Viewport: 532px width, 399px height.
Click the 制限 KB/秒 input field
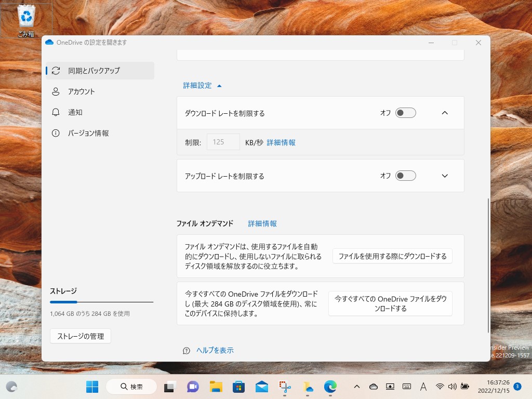(x=223, y=142)
